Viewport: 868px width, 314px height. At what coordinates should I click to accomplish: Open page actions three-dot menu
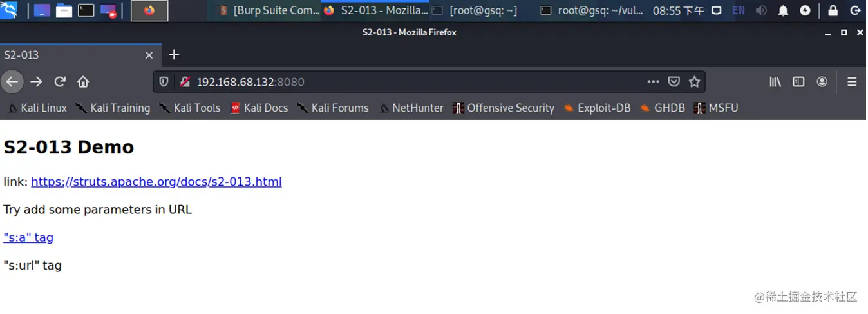pyautogui.click(x=653, y=82)
